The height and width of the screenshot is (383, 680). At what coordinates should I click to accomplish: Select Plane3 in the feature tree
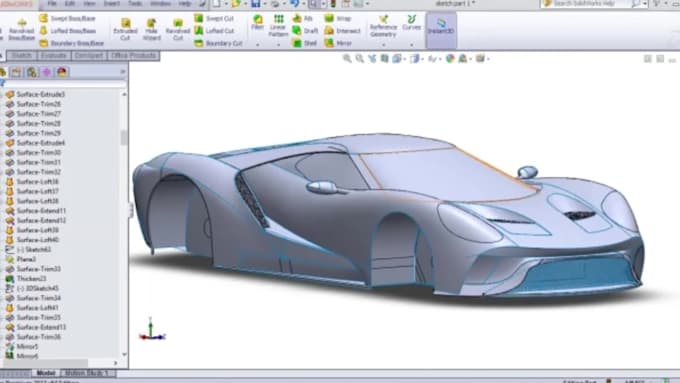[x=21, y=259]
